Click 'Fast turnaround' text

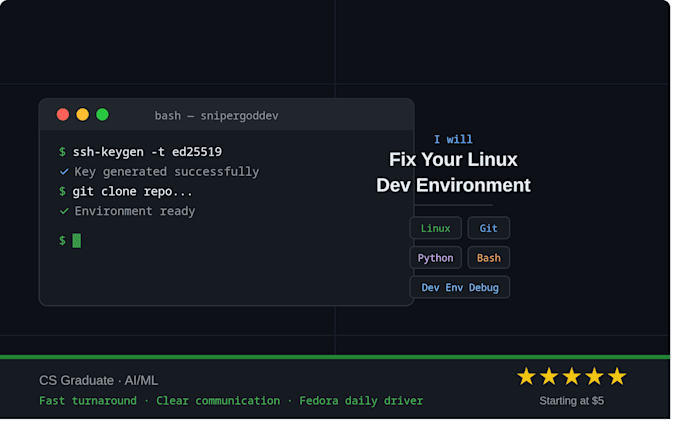[88, 401]
